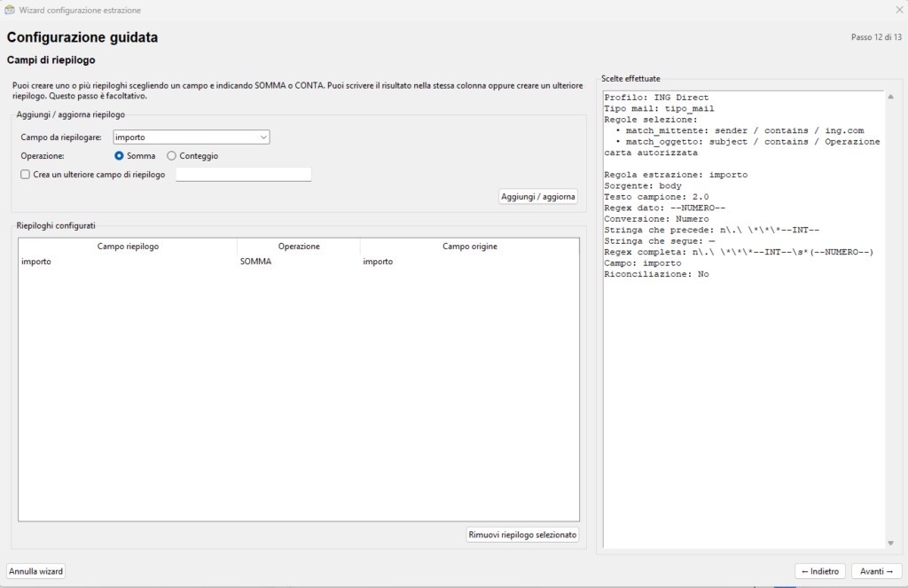Go back with the Indietro button
Viewport: 908px width, 588px height.
click(820, 571)
